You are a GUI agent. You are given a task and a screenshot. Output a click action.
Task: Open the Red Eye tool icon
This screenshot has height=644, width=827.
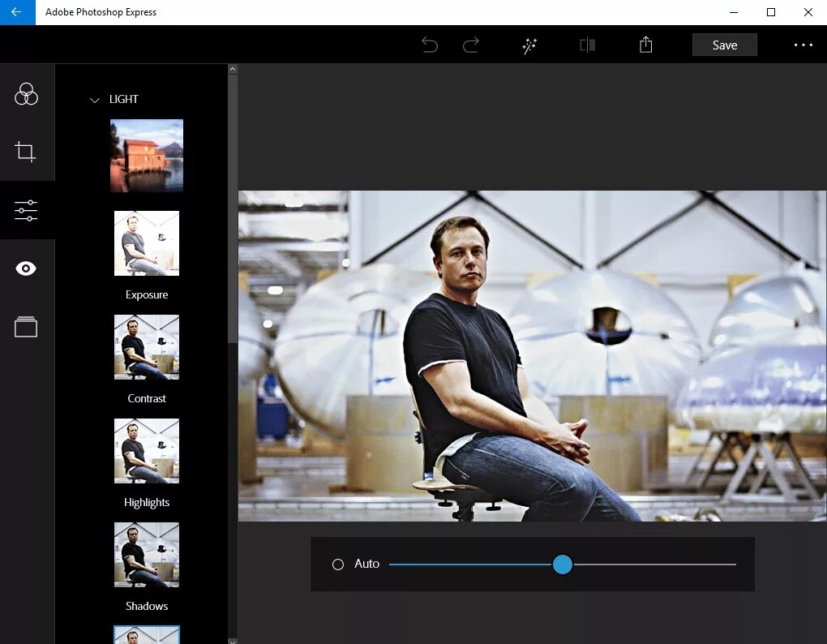(x=26, y=268)
